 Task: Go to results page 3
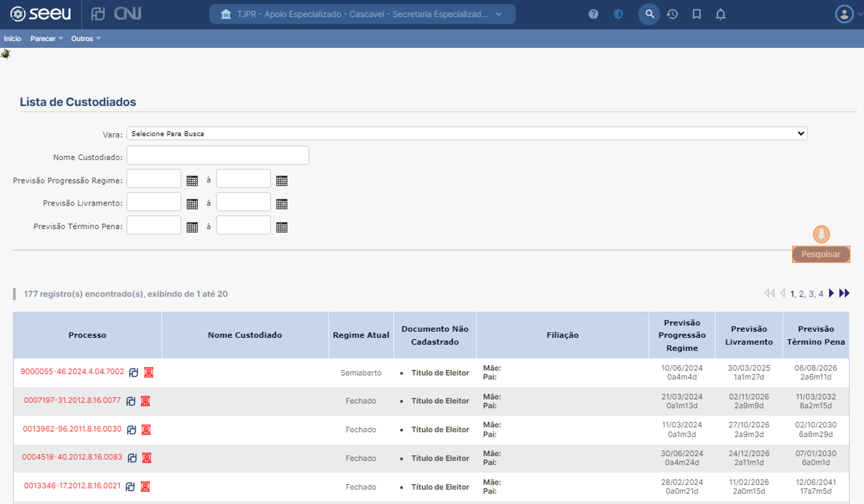tap(811, 294)
